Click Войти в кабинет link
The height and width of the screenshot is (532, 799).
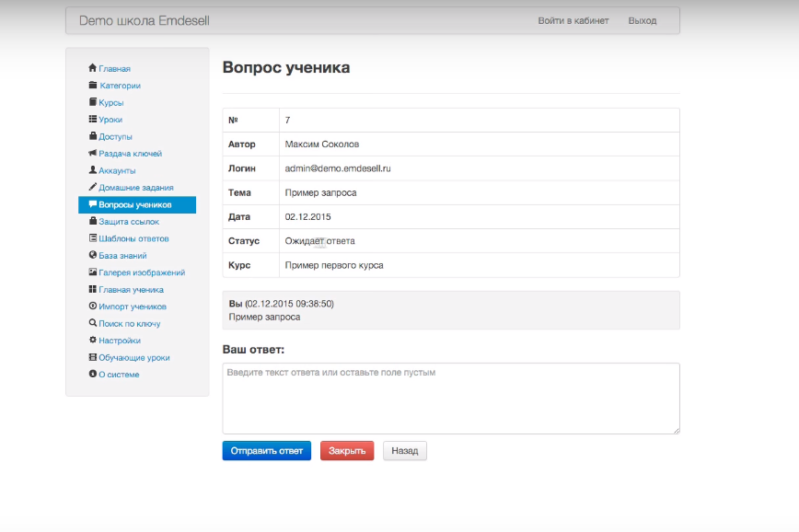click(573, 20)
